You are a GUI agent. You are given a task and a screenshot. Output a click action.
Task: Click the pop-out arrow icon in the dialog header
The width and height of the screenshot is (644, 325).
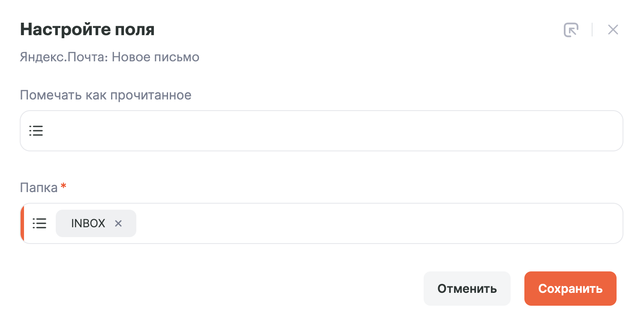pyautogui.click(x=571, y=30)
